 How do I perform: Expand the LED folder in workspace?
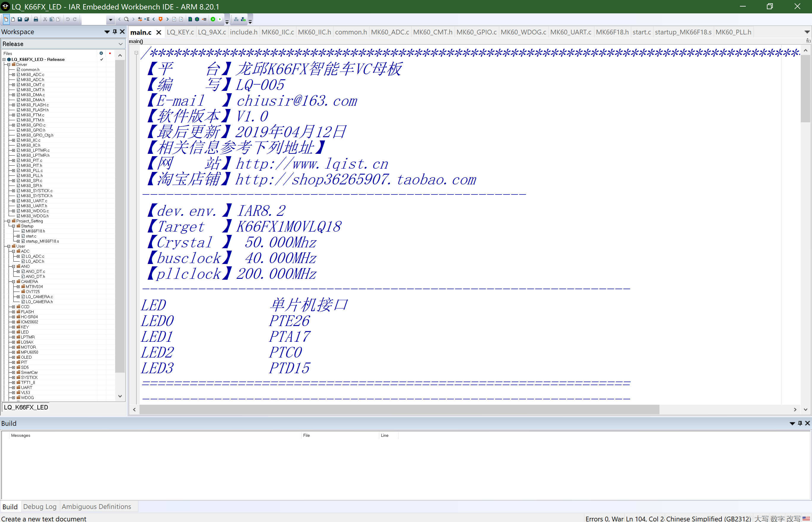pyautogui.click(x=13, y=332)
